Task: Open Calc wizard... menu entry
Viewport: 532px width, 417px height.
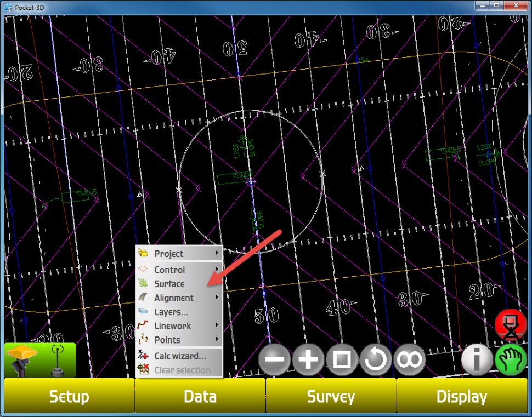Action: point(179,356)
